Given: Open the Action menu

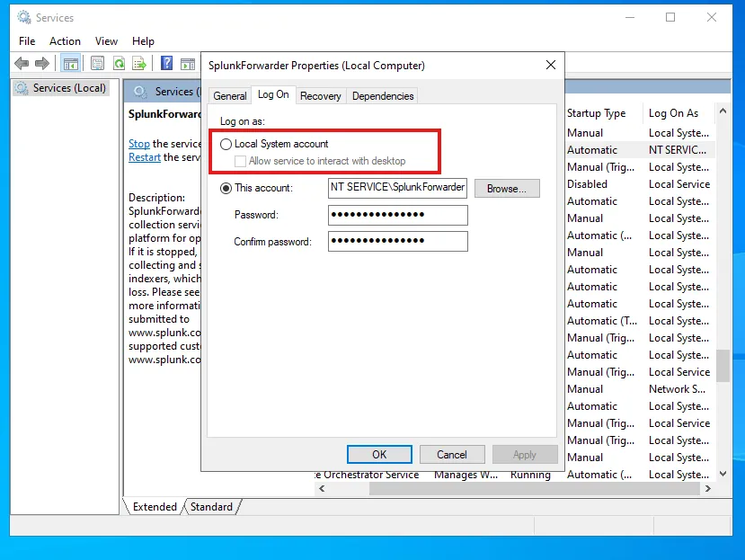Looking at the screenshot, I should coord(65,41).
